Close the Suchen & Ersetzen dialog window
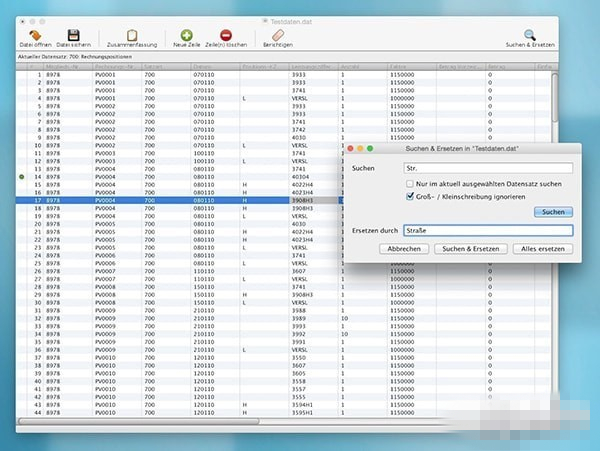 (350, 149)
